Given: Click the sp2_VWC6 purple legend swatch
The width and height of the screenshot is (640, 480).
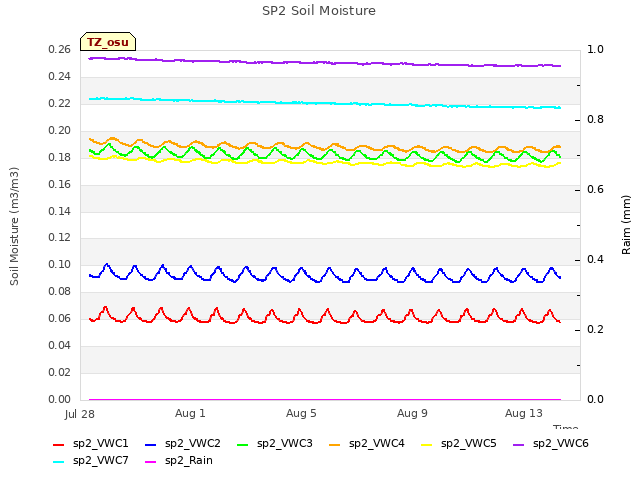Looking at the screenshot, I should click(x=519, y=444).
